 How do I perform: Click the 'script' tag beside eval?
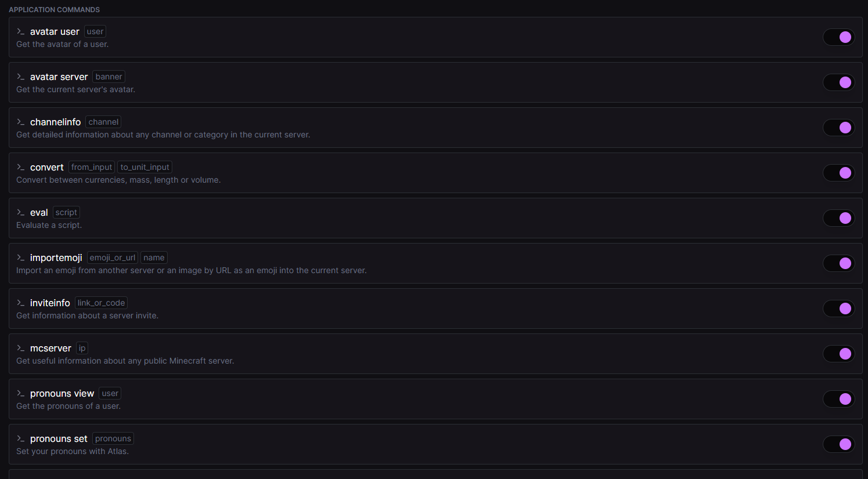click(x=66, y=213)
